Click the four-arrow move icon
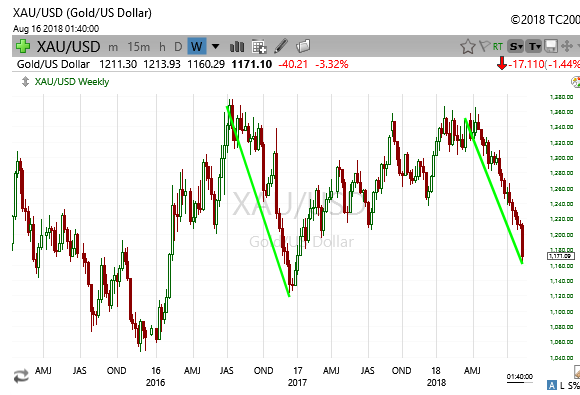The height and width of the screenshot is (395, 580). point(567,46)
